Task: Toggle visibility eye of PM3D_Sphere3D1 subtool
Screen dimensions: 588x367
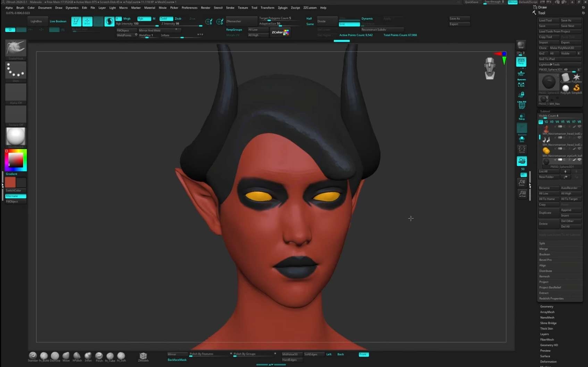Action: pyautogui.click(x=579, y=160)
